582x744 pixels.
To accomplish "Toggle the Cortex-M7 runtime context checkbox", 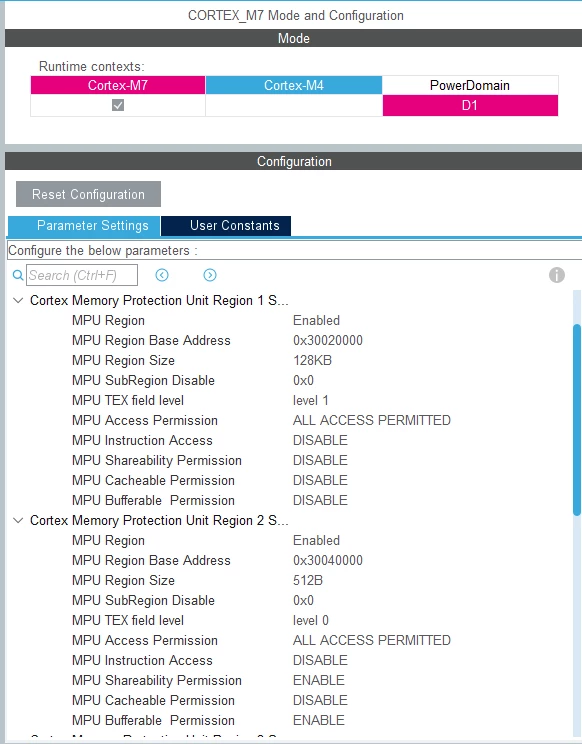I will (x=118, y=105).
